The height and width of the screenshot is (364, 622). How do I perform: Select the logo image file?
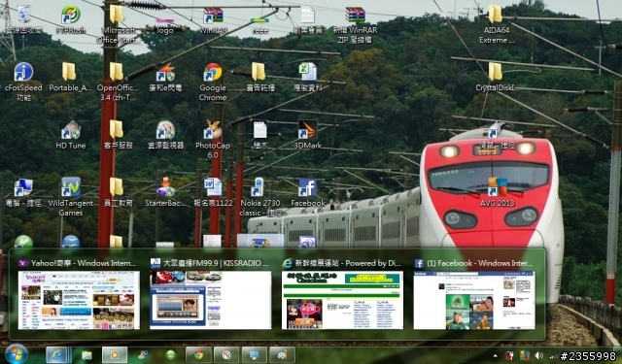165,19
